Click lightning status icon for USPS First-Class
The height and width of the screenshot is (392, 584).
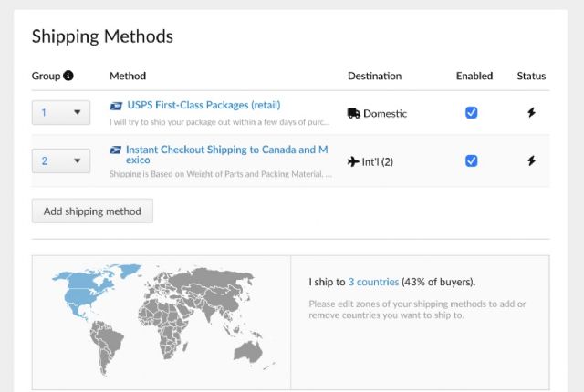532,113
